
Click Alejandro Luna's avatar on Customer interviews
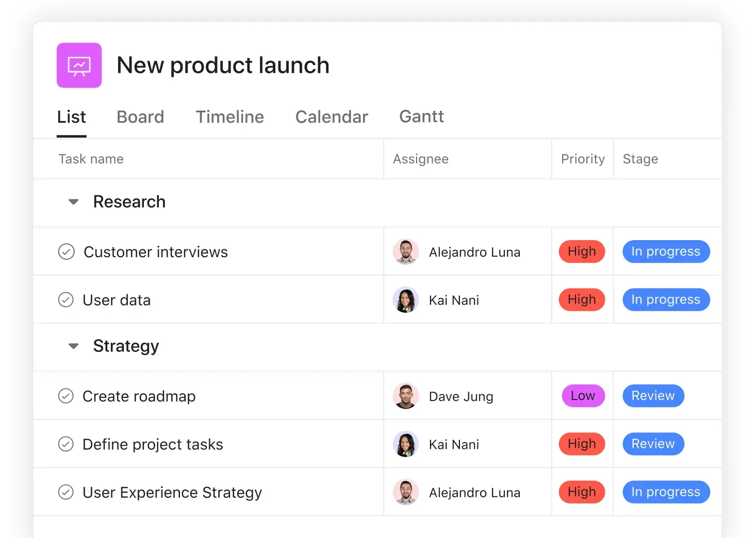pos(406,252)
